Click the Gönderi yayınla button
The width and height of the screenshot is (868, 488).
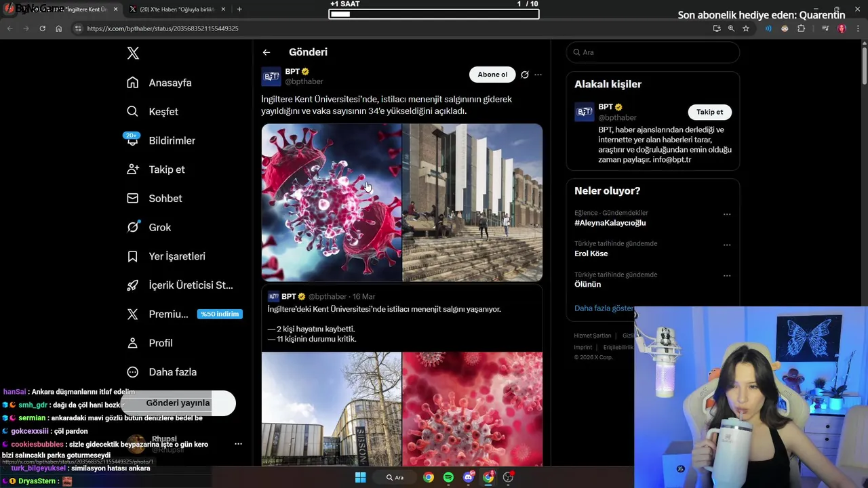pos(178,403)
